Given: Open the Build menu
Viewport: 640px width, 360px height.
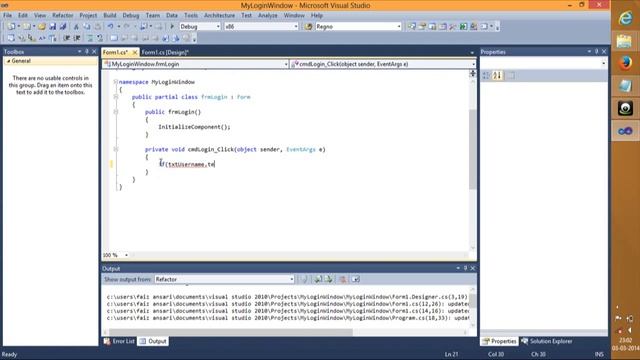Looking at the screenshot, I should (110, 16).
